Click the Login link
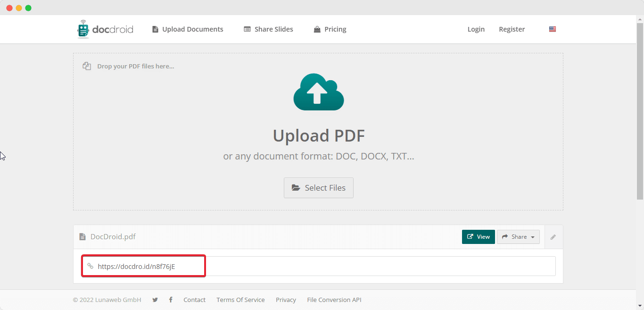 coord(476,29)
